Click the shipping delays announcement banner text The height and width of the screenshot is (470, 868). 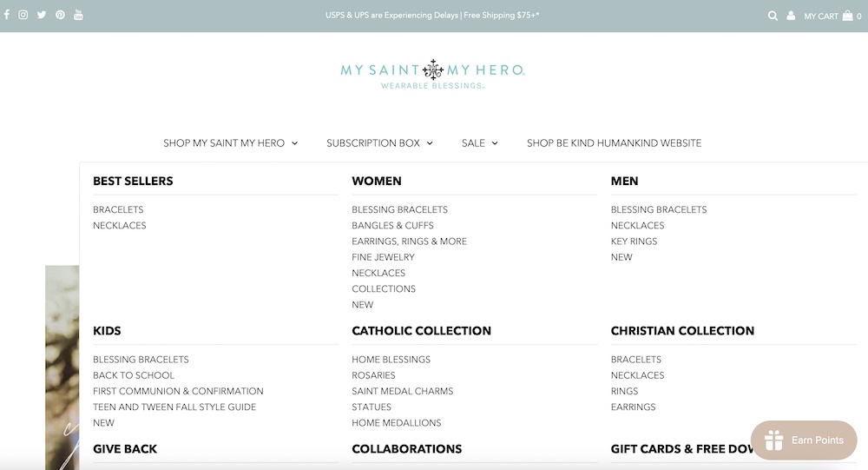(432, 16)
